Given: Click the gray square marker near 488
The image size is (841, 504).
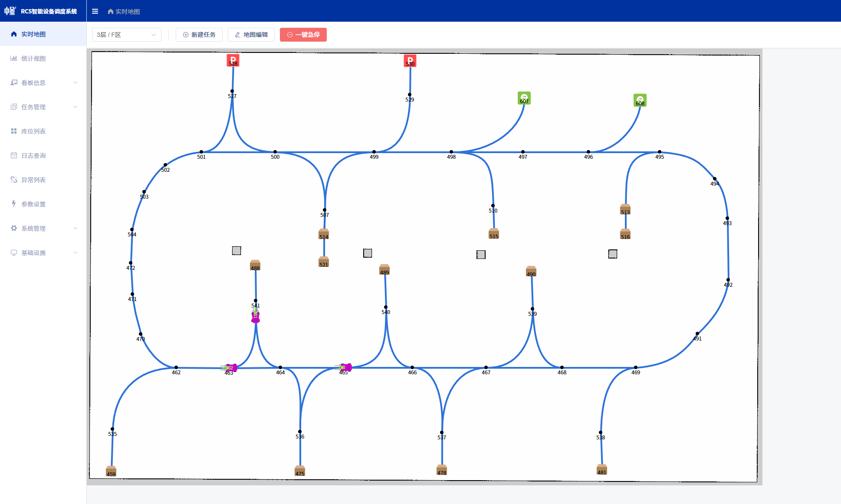Looking at the screenshot, I should click(x=237, y=251).
